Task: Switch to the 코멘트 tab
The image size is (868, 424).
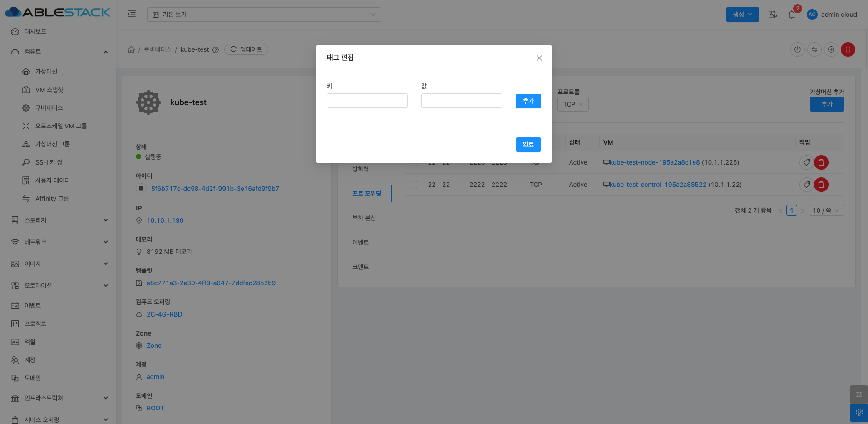Action: [x=360, y=267]
